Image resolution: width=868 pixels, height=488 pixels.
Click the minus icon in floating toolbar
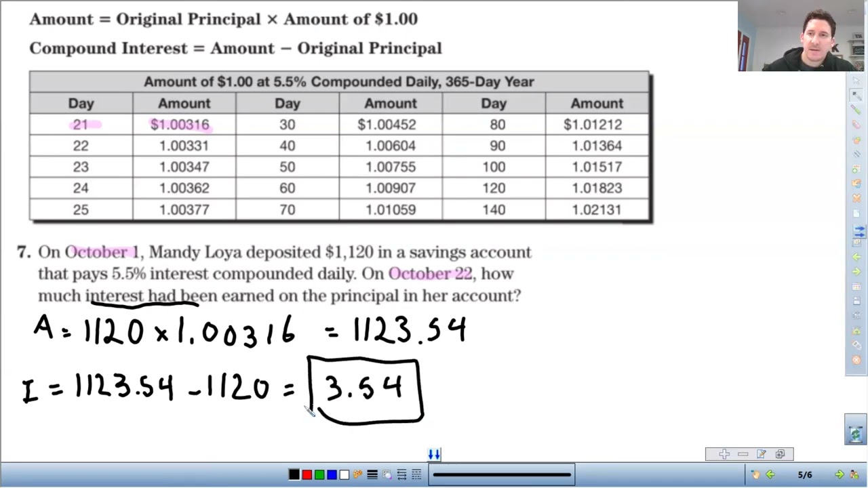pyautogui.click(x=743, y=454)
